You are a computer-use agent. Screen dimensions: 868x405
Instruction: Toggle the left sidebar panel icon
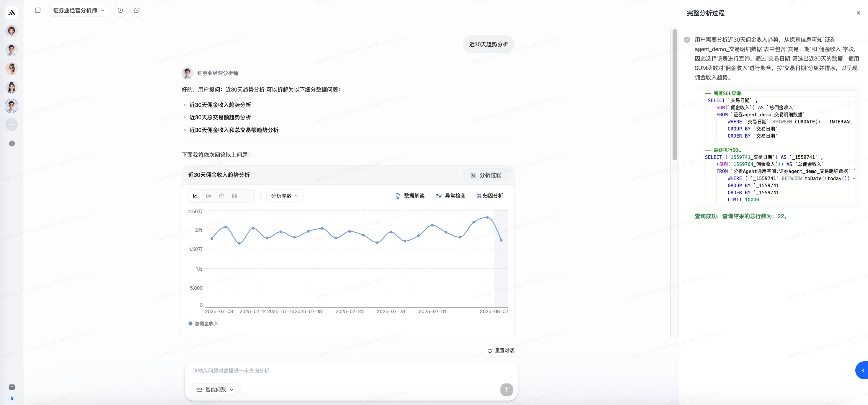click(x=38, y=10)
